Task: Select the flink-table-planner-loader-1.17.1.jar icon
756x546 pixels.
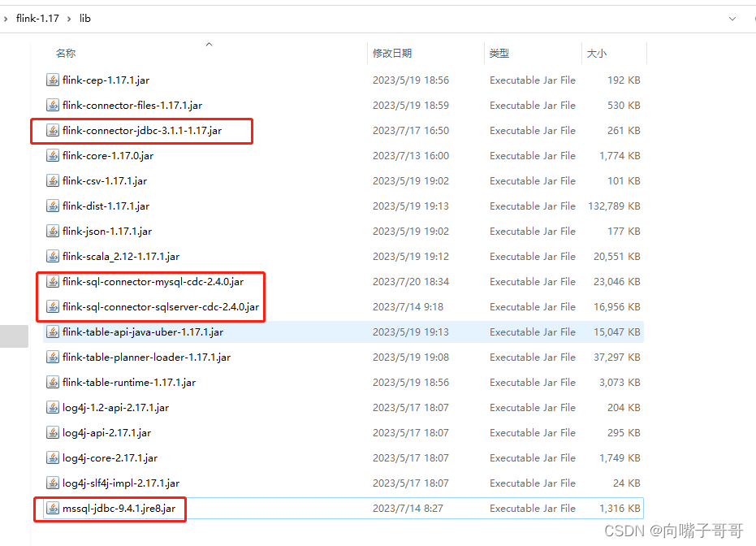Action: [x=52, y=357]
